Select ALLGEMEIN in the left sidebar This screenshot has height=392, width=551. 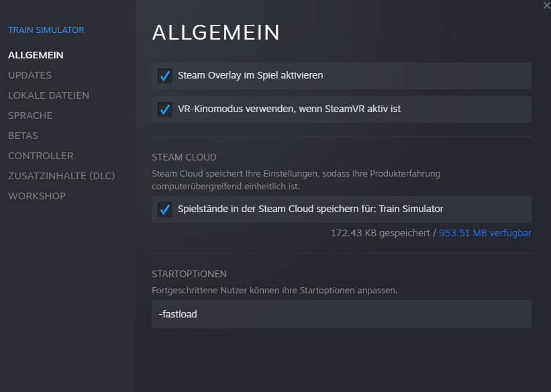(x=36, y=55)
